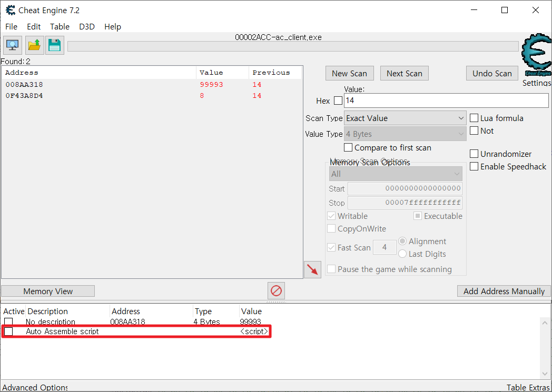
Task: Click the Value column header in results
Action: [x=222, y=73]
